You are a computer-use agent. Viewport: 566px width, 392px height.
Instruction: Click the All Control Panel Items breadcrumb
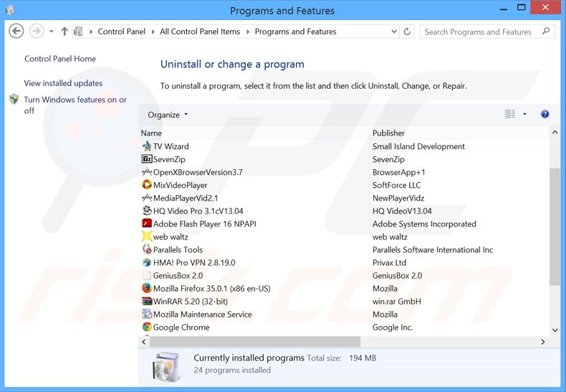pyautogui.click(x=200, y=32)
